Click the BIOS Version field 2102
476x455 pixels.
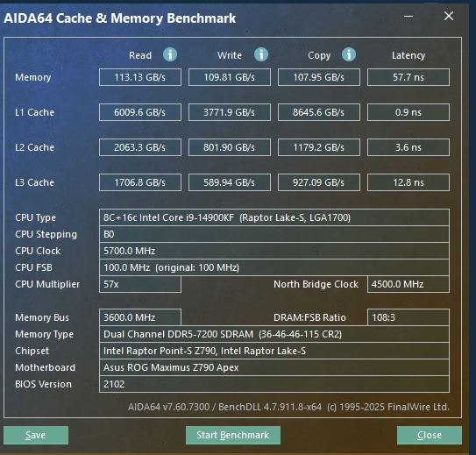(x=274, y=384)
